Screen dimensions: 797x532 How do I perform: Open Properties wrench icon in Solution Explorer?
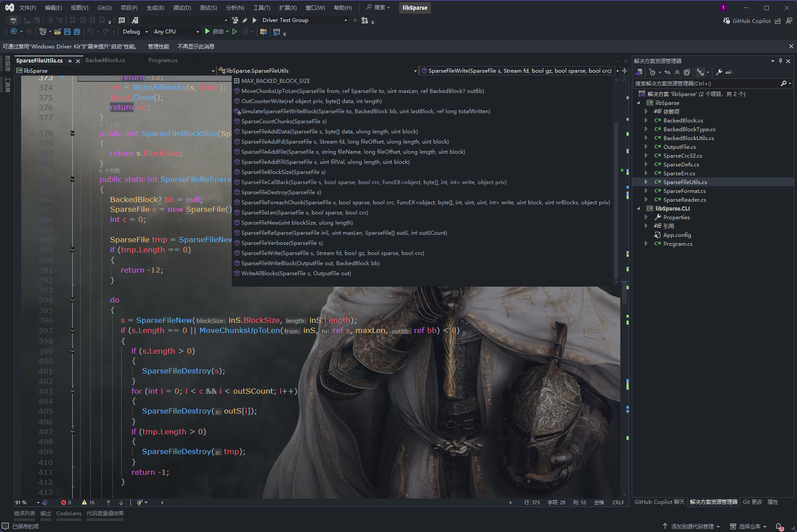pyautogui.click(x=719, y=72)
